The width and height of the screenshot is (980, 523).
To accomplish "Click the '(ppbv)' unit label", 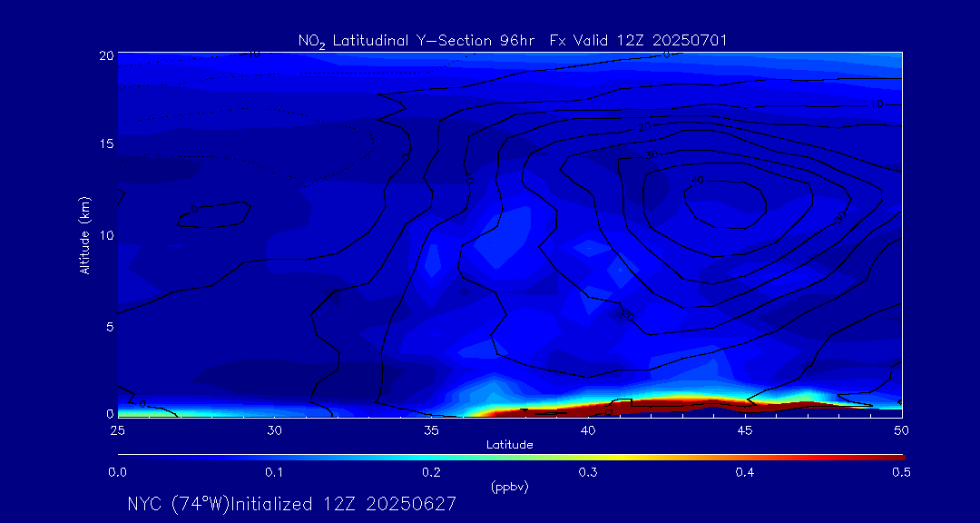I will (x=509, y=488).
